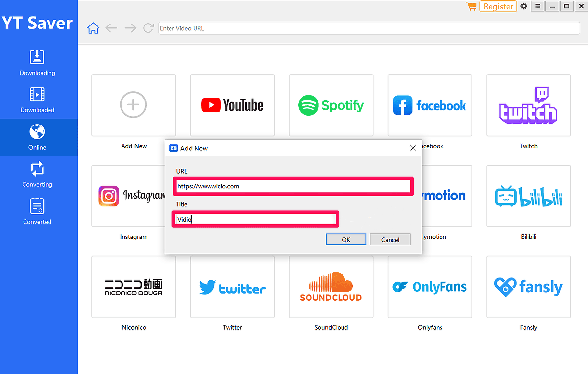Image resolution: width=588 pixels, height=374 pixels.
Task: Click the forward navigation arrow
Action: [x=130, y=28]
